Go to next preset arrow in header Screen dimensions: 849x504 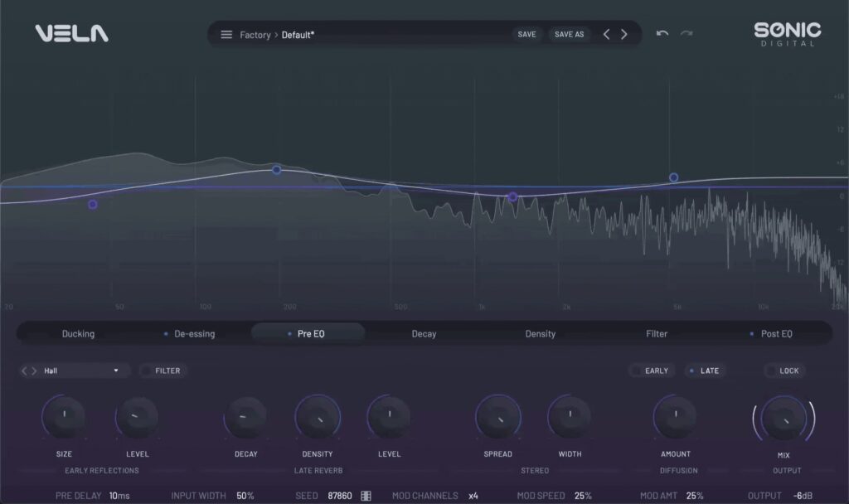[x=624, y=35]
